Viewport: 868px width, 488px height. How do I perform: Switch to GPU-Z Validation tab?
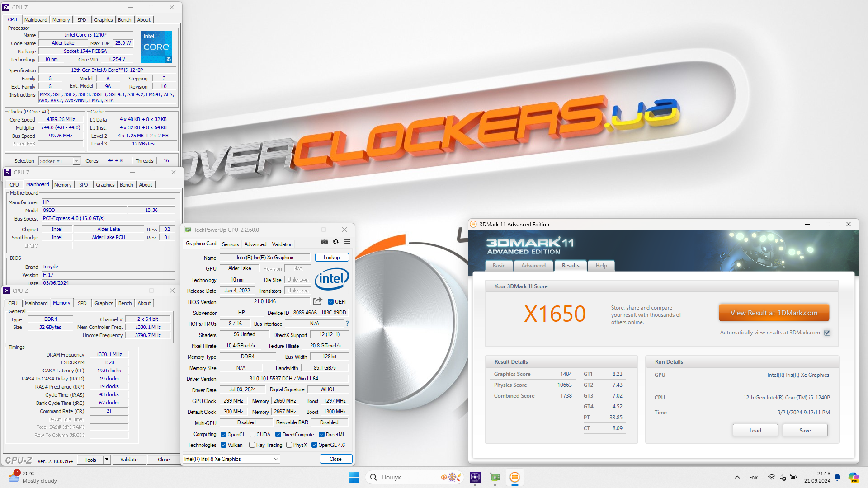point(282,244)
